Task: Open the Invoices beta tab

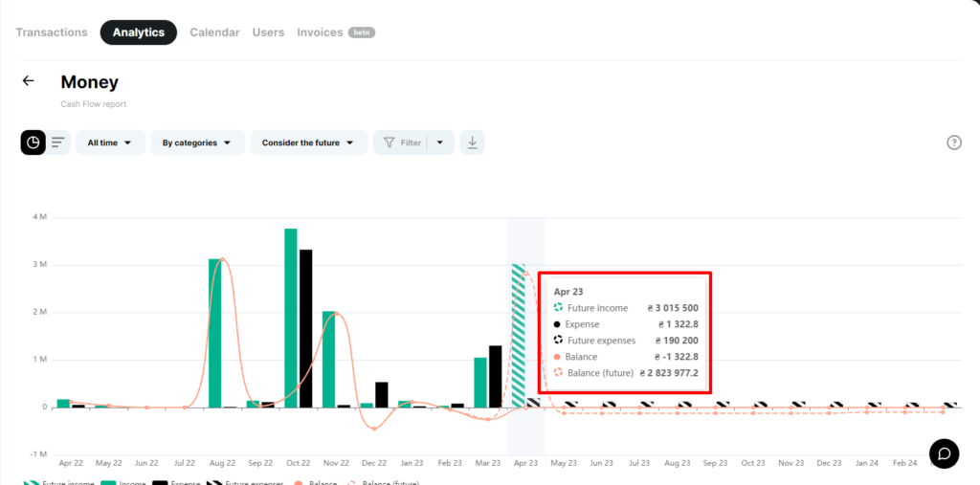Action: click(336, 33)
